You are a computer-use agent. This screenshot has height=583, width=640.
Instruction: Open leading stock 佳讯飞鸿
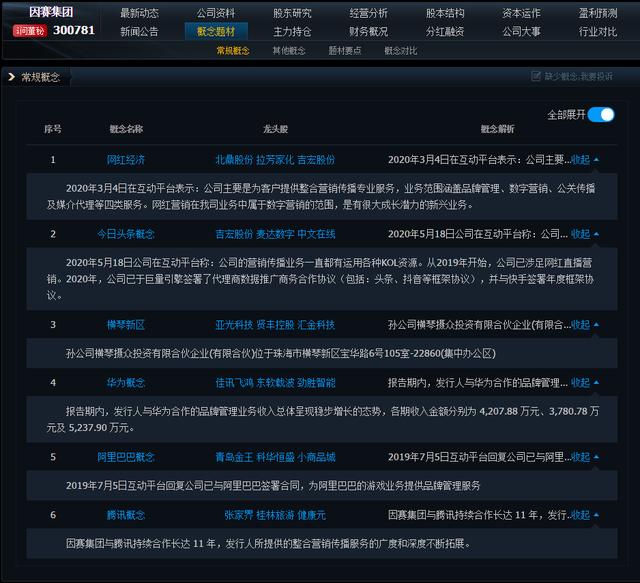[x=234, y=383]
